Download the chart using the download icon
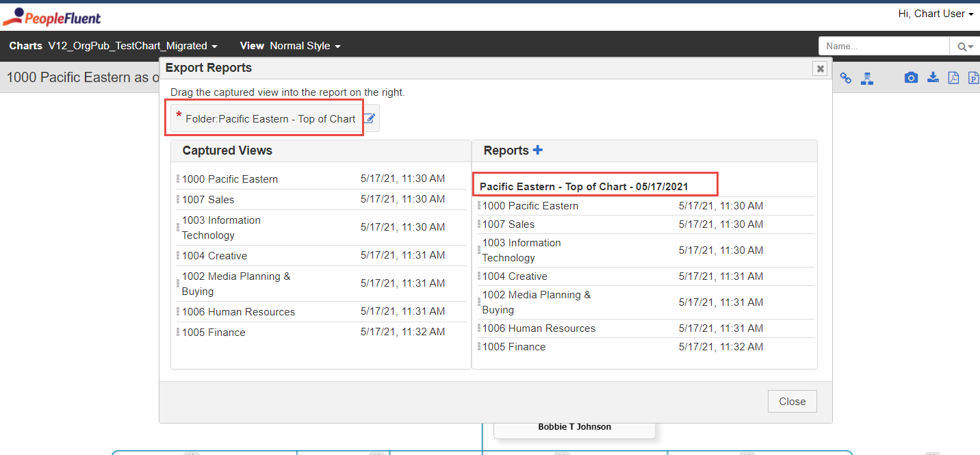Image resolution: width=980 pixels, height=455 pixels. click(x=933, y=77)
